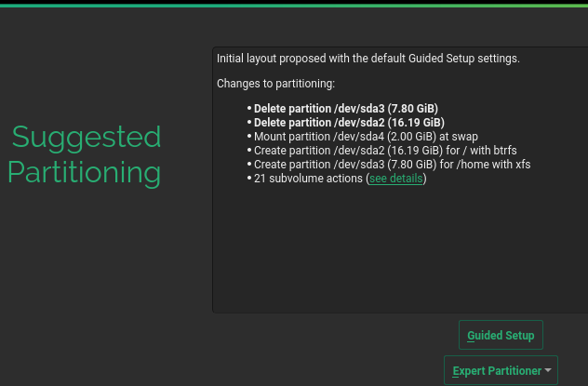Open the see details link
The height and width of the screenshot is (386, 588).
395,178
